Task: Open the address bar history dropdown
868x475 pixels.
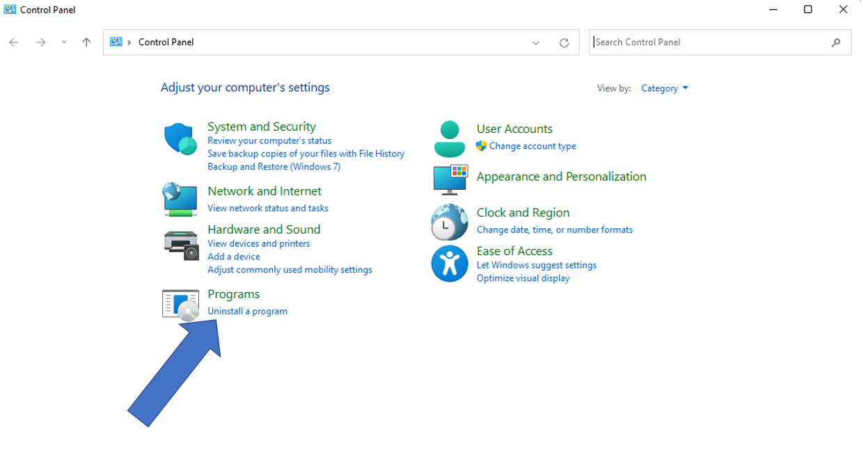Action: pos(536,42)
